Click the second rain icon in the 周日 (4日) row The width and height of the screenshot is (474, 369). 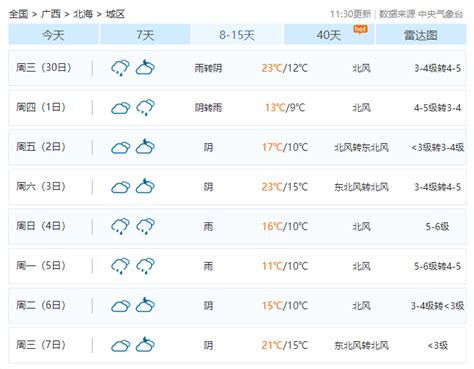[145, 226]
